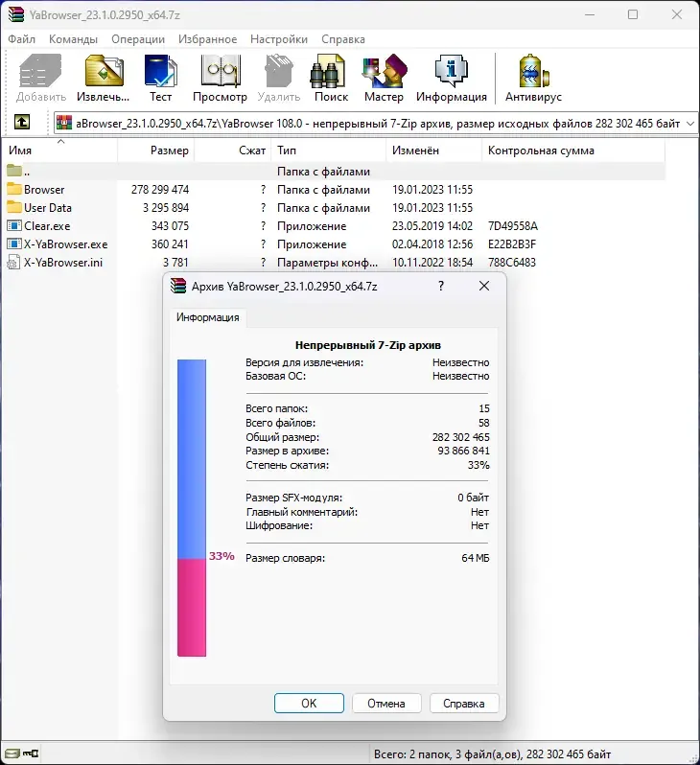
Task: Sort by the Имя column header
Action: tap(61, 151)
